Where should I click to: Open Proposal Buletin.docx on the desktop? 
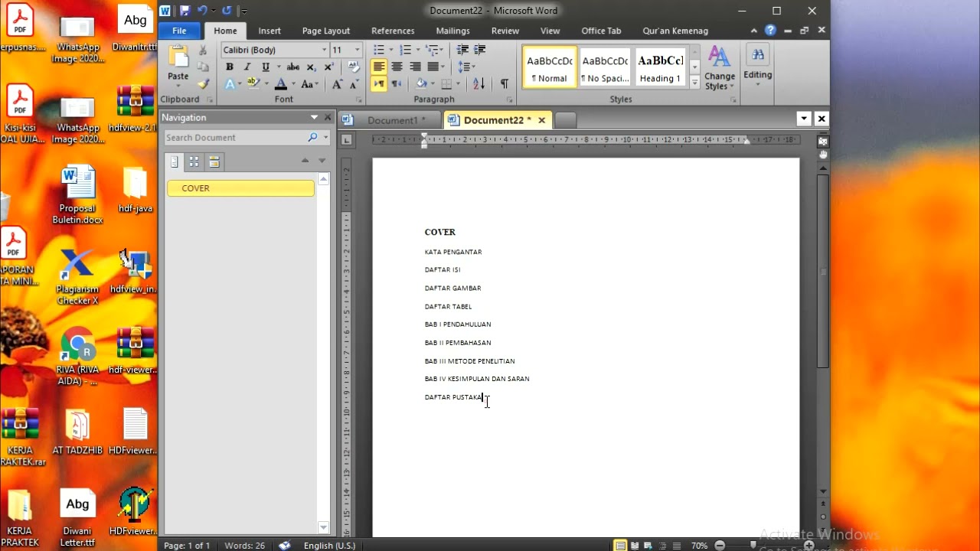click(77, 194)
